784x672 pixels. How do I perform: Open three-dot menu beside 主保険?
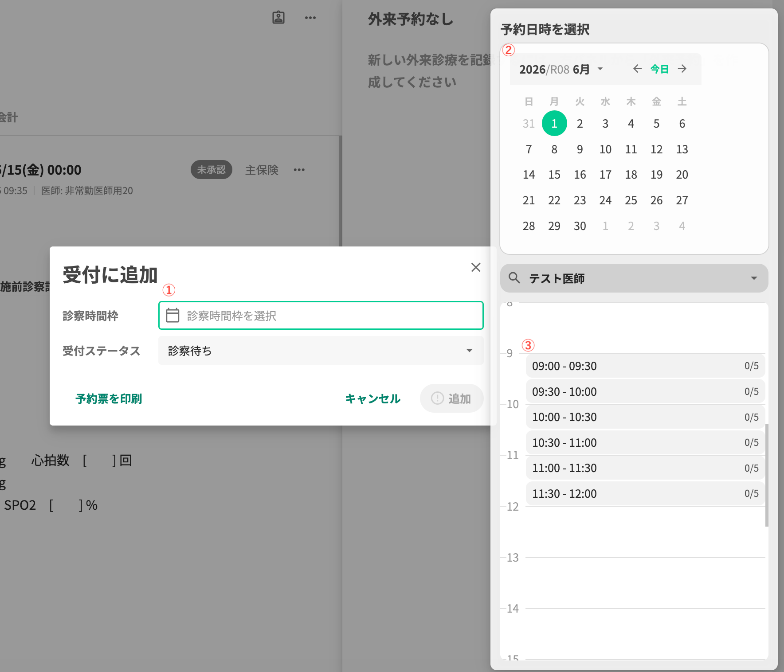[299, 170]
